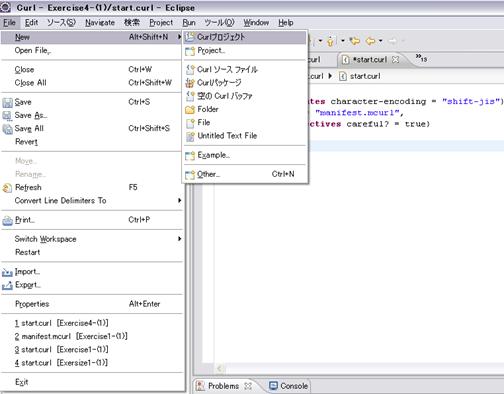This screenshot has height=394, width=504.
Task: Open the ソース(S) menu
Action: click(x=61, y=23)
